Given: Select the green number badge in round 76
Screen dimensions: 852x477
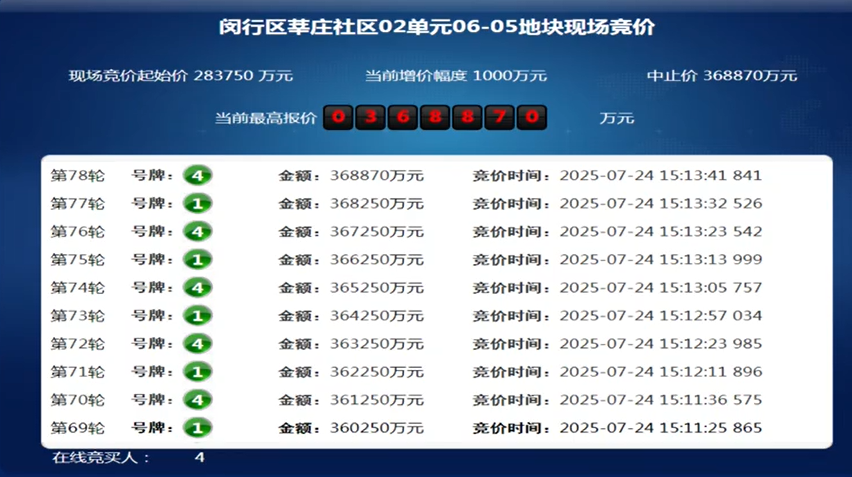Looking at the screenshot, I should point(197,232).
